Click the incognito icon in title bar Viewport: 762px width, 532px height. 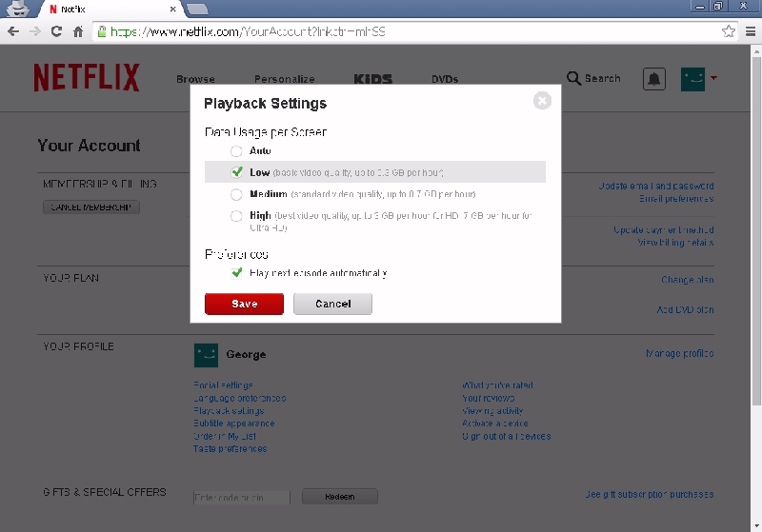(18, 9)
